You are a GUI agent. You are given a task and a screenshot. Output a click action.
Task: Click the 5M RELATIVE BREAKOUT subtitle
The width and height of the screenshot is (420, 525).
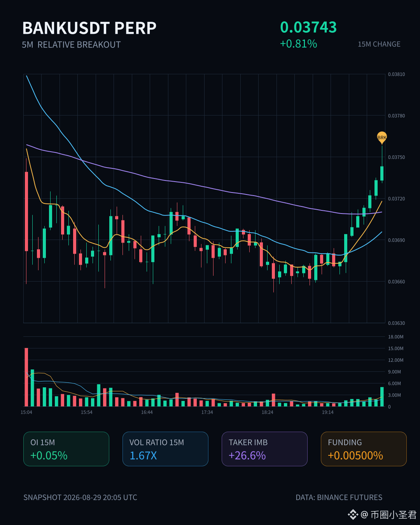[x=71, y=45]
